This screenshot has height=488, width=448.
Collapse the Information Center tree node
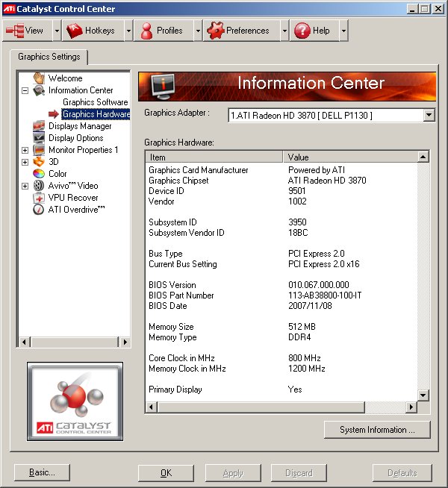[25, 90]
